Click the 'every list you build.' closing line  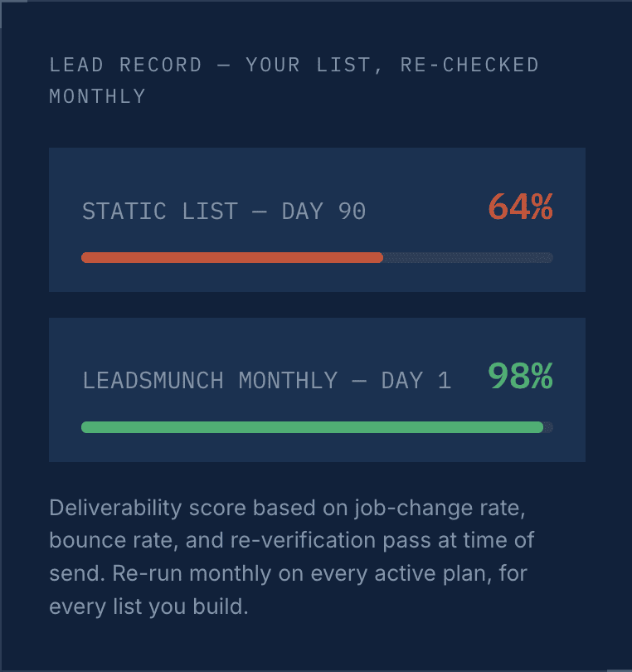(x=148, y=606)
